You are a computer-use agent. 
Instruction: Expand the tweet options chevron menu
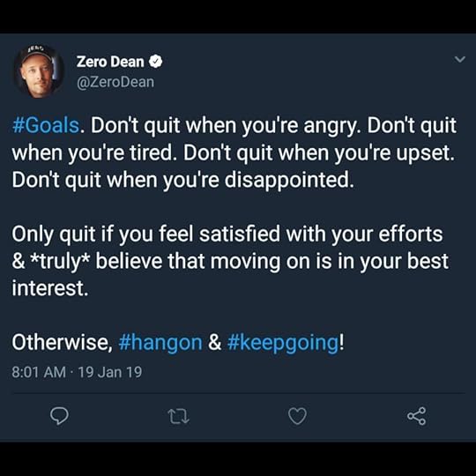pos(460,59)
